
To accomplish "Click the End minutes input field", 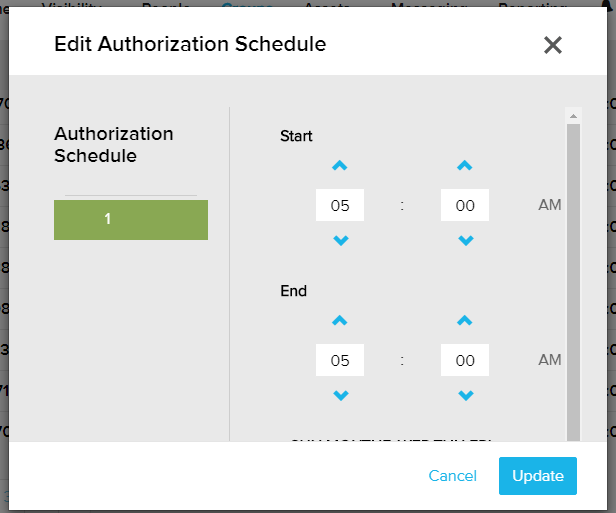I will [464, 360].
